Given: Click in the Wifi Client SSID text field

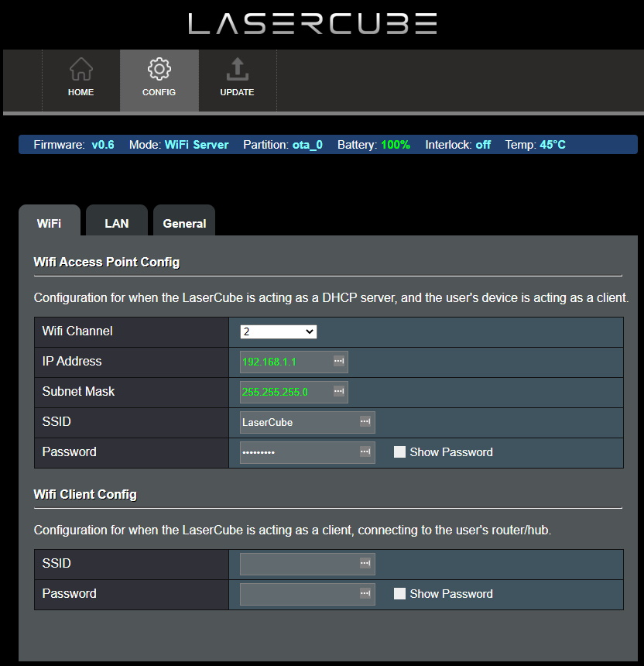Looking at the screenshot, I should 298,564.
